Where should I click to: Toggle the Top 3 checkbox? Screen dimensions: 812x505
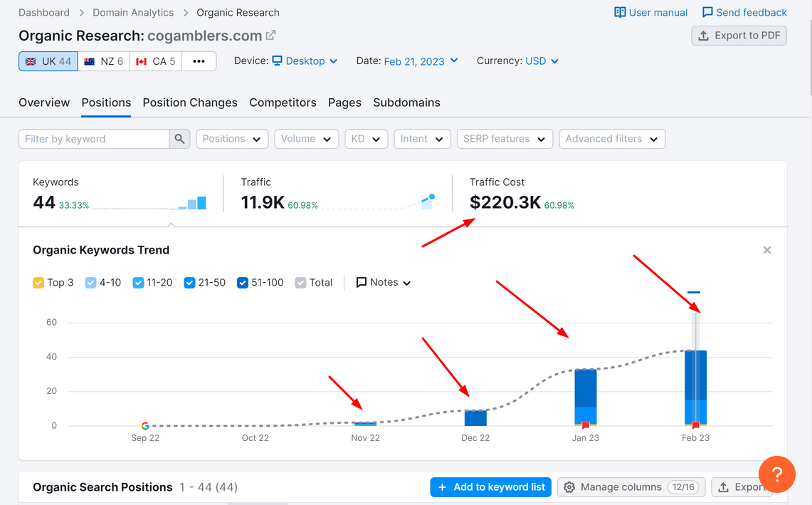click(38, 283)
